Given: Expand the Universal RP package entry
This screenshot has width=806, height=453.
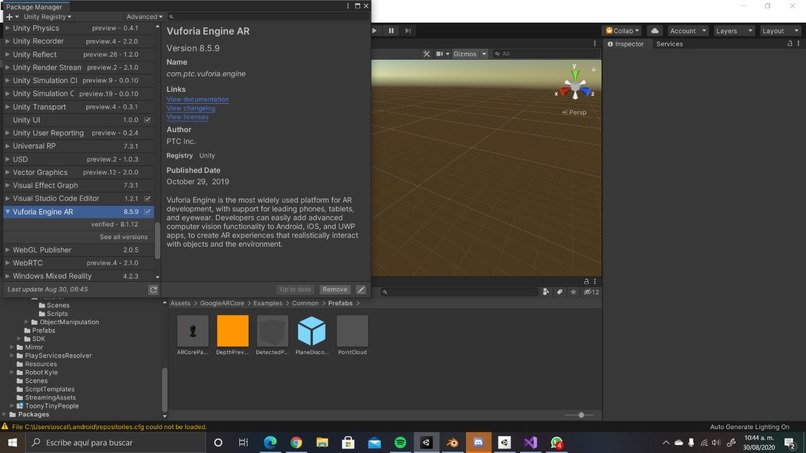Looking at the screenshot, I should pyautogui.click(x=8, y=146).
